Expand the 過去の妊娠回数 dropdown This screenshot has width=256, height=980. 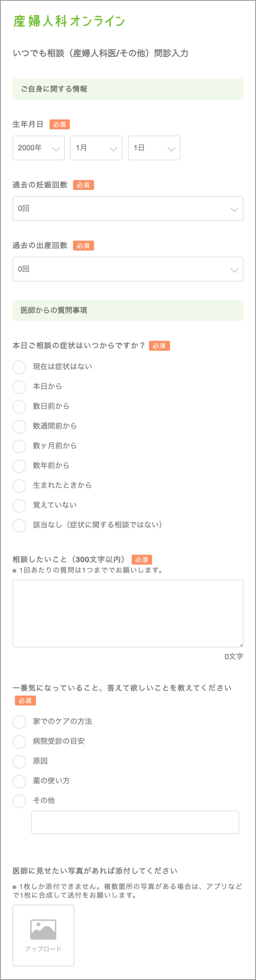pyautogui.click(x=128, y=208)
